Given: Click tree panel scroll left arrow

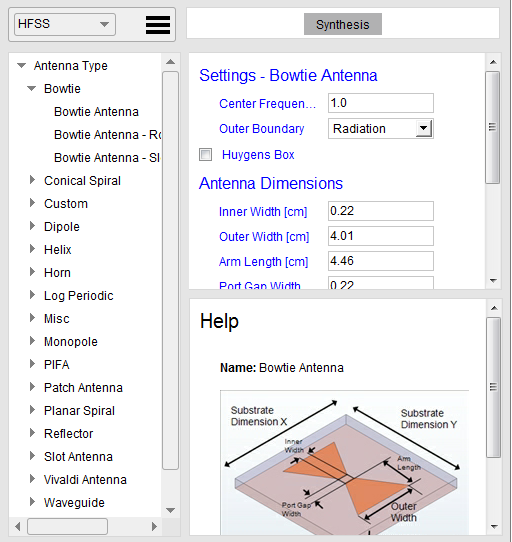Looking at the screenshot, I should [x=18, y=526].
